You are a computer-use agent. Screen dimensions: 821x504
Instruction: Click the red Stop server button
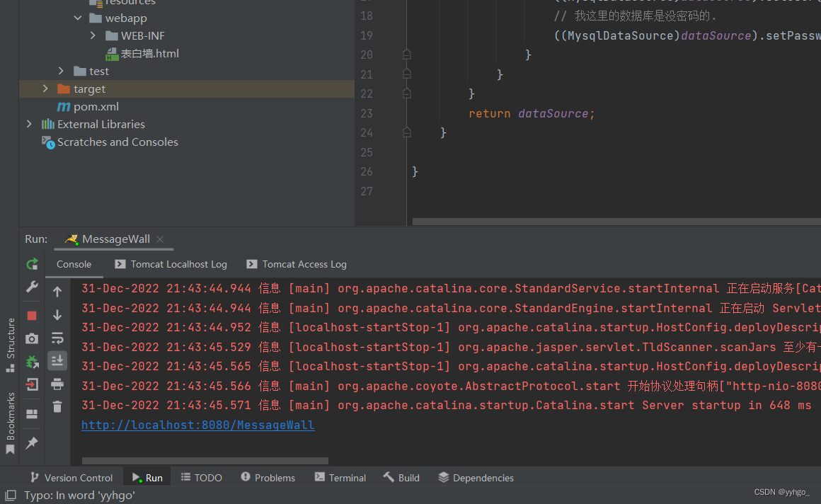32,315
